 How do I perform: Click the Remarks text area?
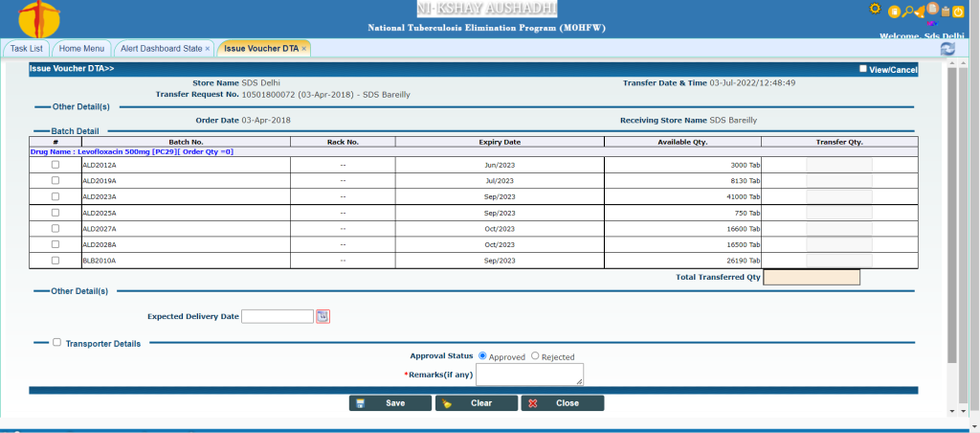point(529,375)
